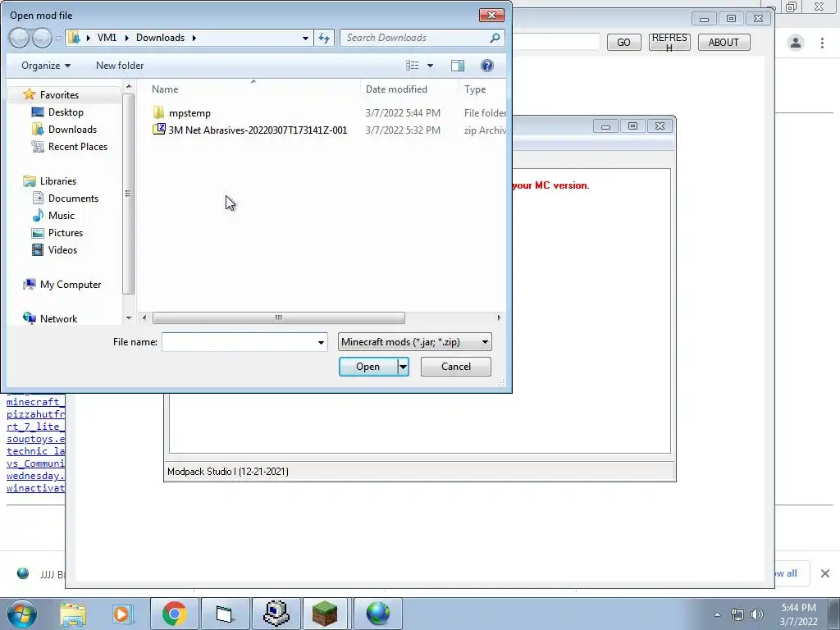Click the Forward navigation arrow in dialog
840x630 pixels.
43,38
